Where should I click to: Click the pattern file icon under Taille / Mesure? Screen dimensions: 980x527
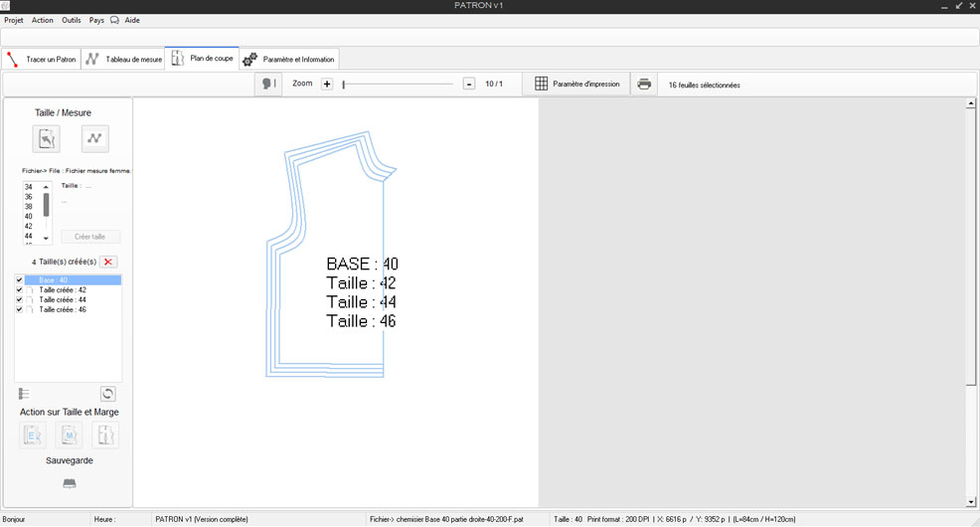tap(47, 138)
